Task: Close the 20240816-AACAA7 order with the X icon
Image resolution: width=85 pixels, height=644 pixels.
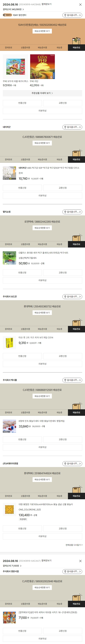Action: [x=80, y=561]
